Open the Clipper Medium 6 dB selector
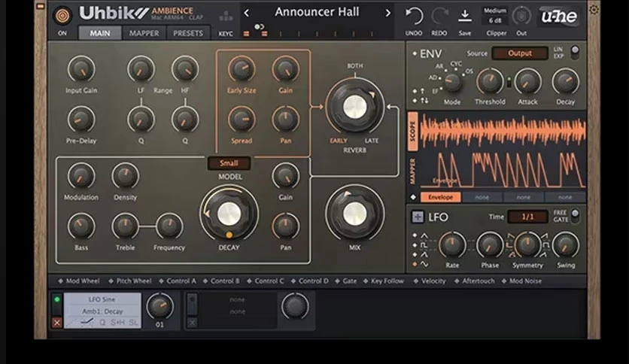The image size is (629, 364). [x=495, y=16]
